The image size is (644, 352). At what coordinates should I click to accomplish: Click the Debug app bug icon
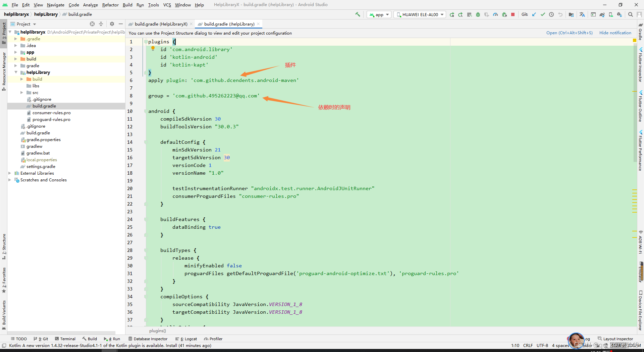tap(478, 14)
